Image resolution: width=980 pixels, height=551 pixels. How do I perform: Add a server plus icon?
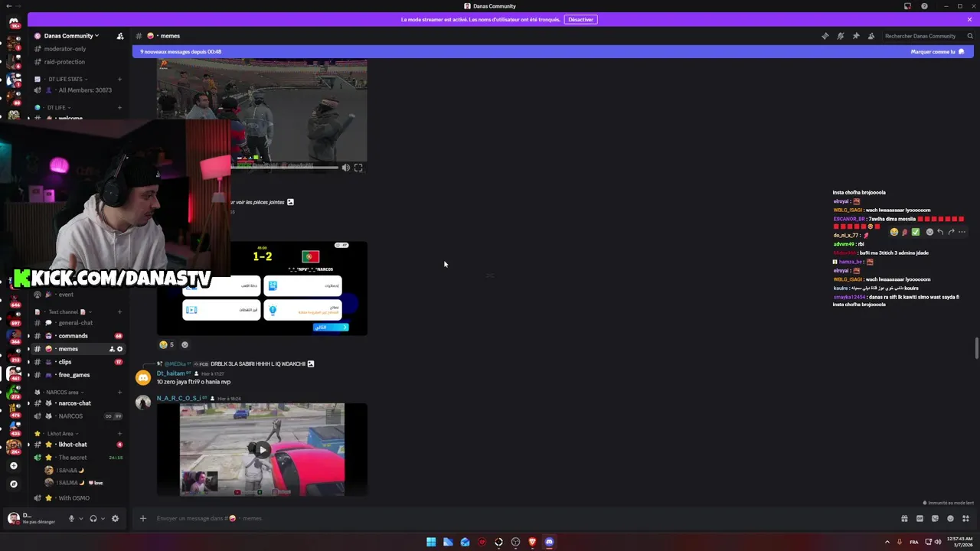coord(13,466)
